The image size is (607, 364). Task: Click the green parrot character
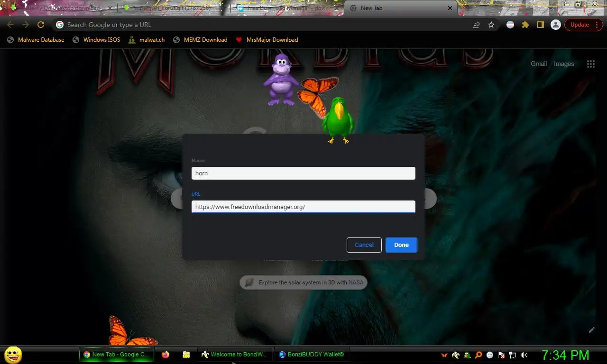[338, 120]
